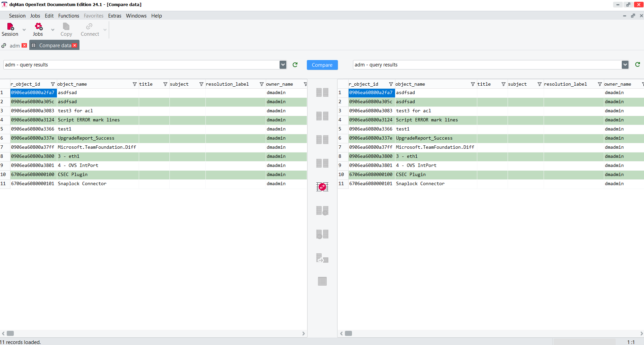Select left pane 'test3 for acl' cell
The height and width of the screenshot is (345, 644).
[x=98, y=111]
